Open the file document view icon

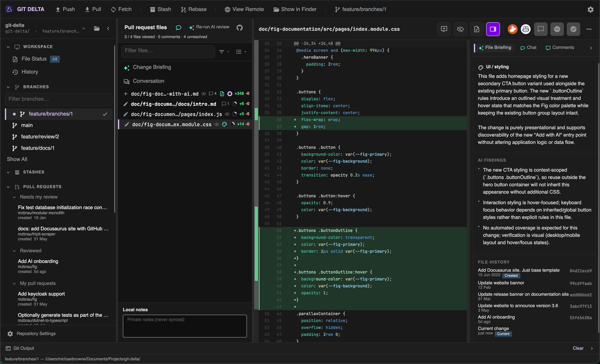(x=477, y=29)
